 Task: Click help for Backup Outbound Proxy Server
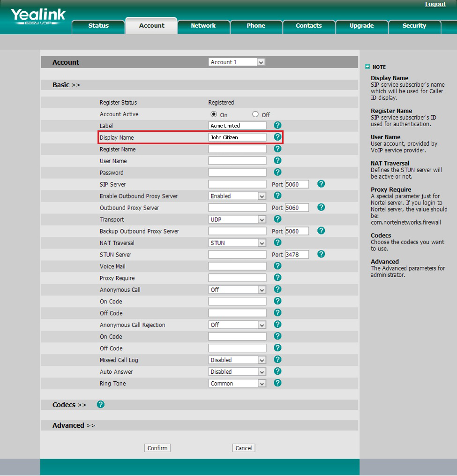tap(321, 231)
